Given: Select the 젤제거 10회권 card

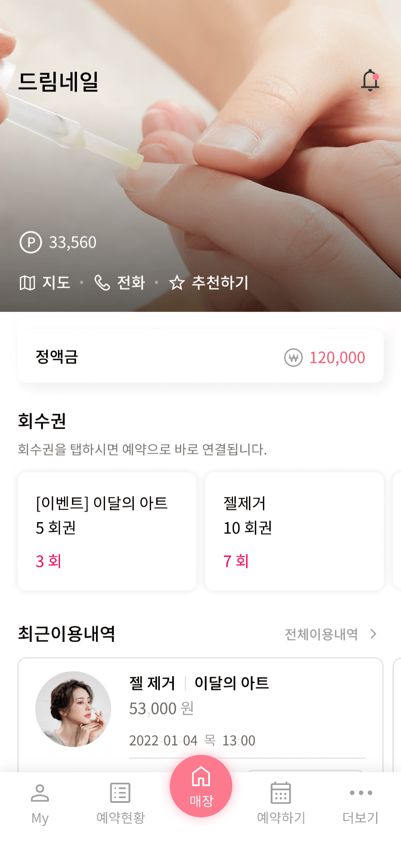Looking at the screenshot, I should coord(294,531).
